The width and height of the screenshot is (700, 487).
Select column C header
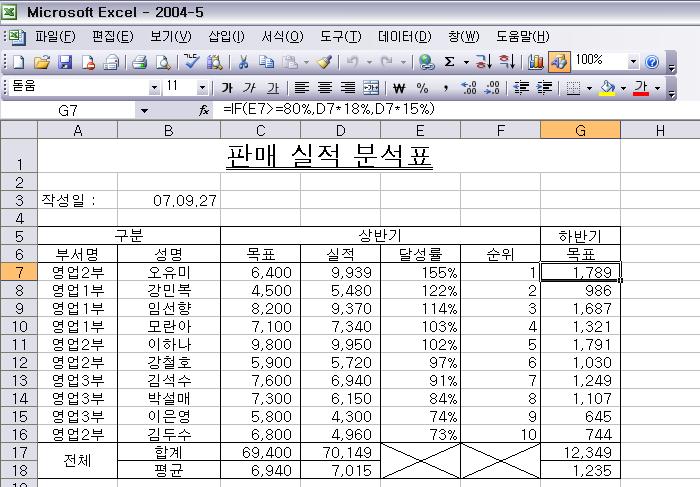tap(261, 131)
